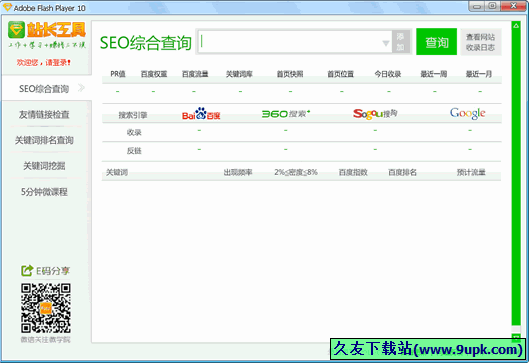
Task: Open the 关键词挖掘 sidebar tab
Action: [44, 166]
